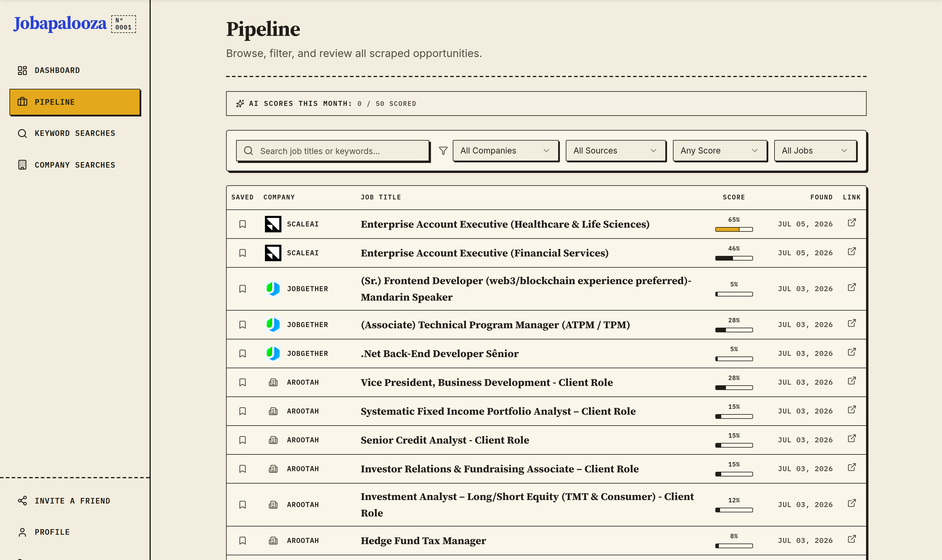Open link icon for Systematic Fixed Income Analyst
Viewport: 942px width, 560px height.
(x=852, y=409)
